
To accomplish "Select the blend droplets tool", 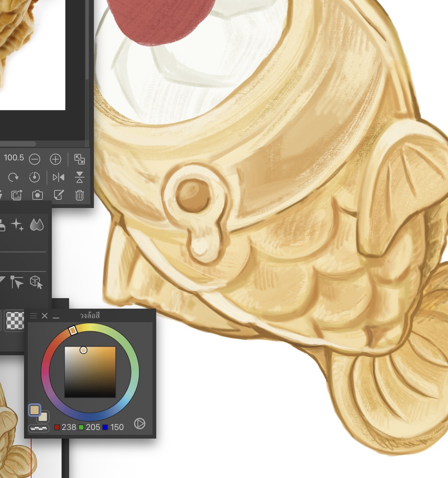I will (x=37, y=225).
